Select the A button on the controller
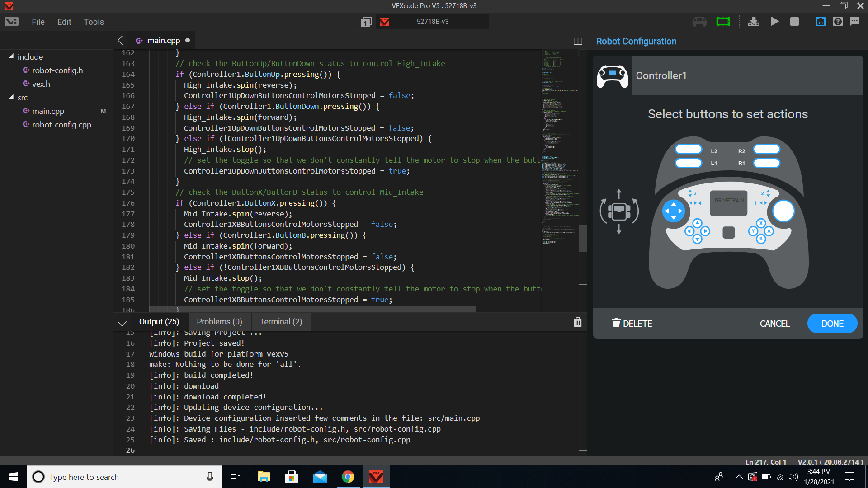868x488 pixels. click(769, 231)
